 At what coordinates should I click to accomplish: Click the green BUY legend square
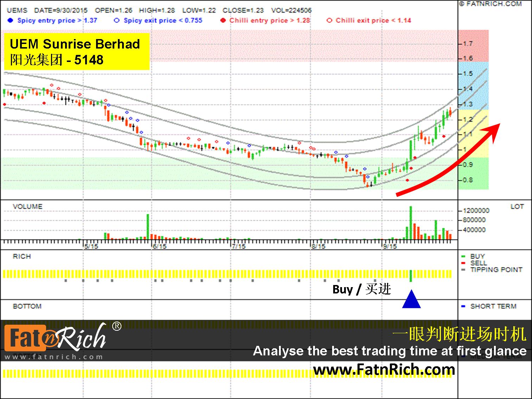tap(463, 256)
